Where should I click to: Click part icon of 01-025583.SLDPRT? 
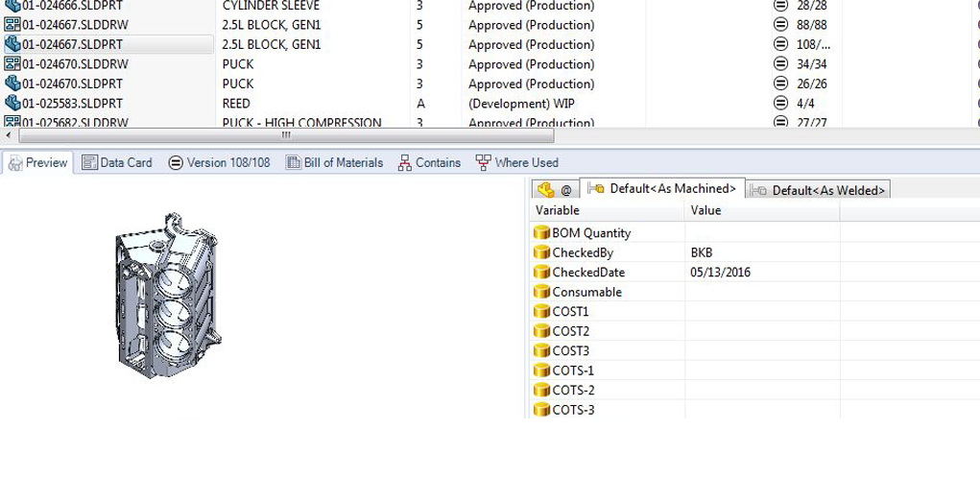coord(12,103)
